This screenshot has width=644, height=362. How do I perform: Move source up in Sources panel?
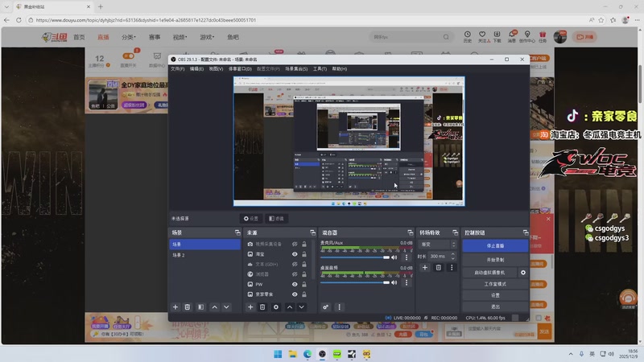[290, 307]
